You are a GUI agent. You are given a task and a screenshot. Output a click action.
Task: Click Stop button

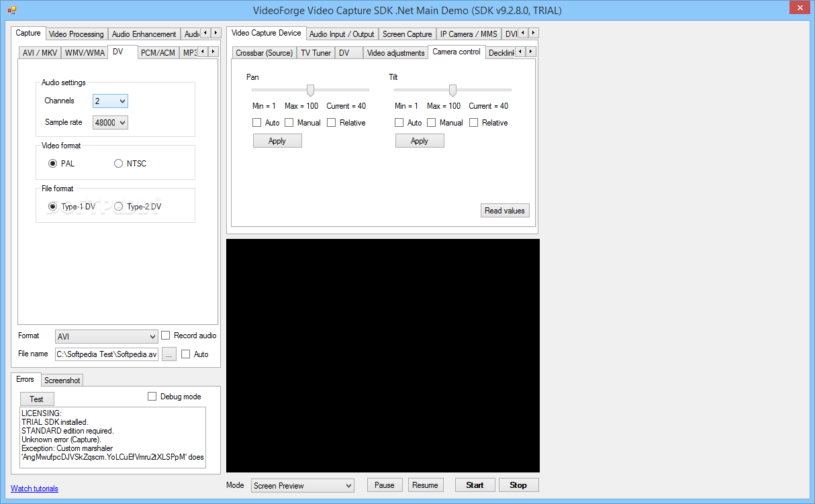(518, 485)
